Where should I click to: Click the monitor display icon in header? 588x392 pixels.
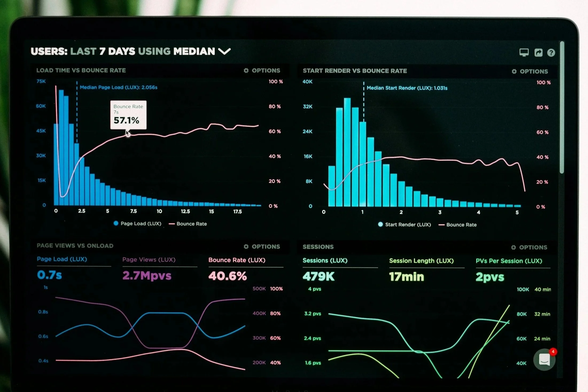(x=524, y=52)
